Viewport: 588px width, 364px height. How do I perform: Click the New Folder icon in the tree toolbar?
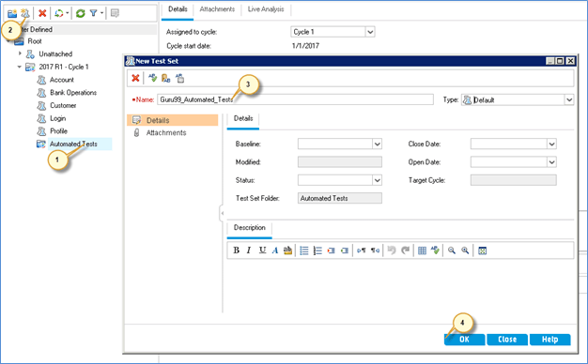click(12, 13)
